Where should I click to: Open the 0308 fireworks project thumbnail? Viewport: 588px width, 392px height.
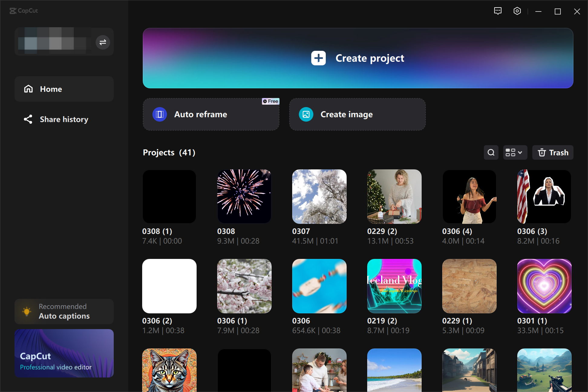tap(244, 197)
